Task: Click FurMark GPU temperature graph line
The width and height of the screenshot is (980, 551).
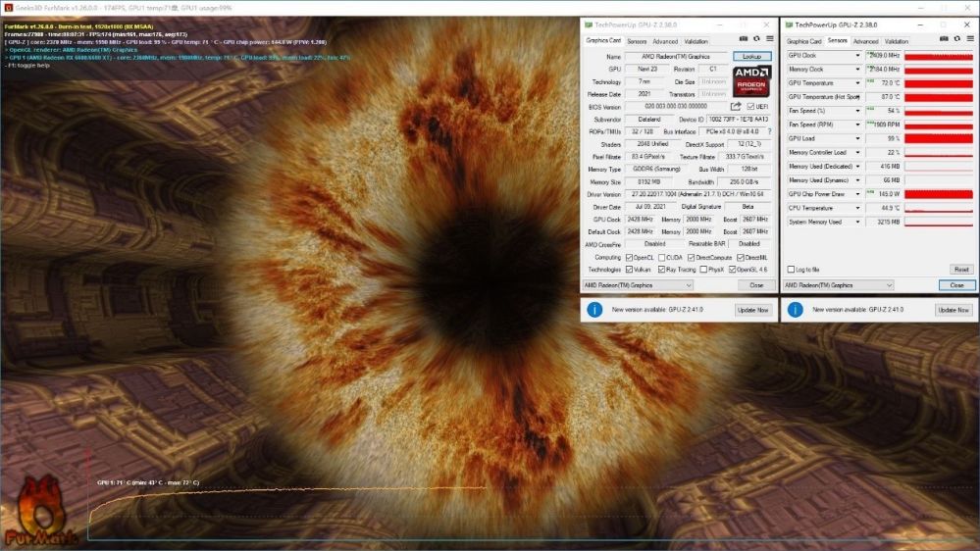Action: [x=287, y=490]
